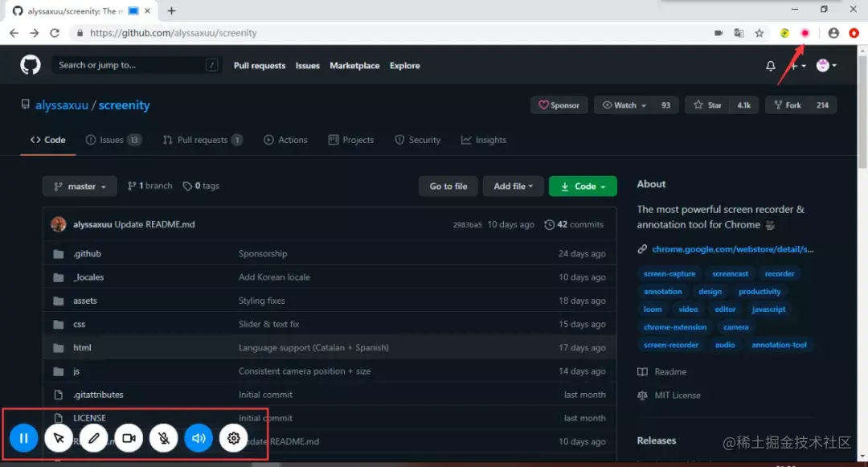
Task: Open the html folder
Action: (x=82, y=348)
